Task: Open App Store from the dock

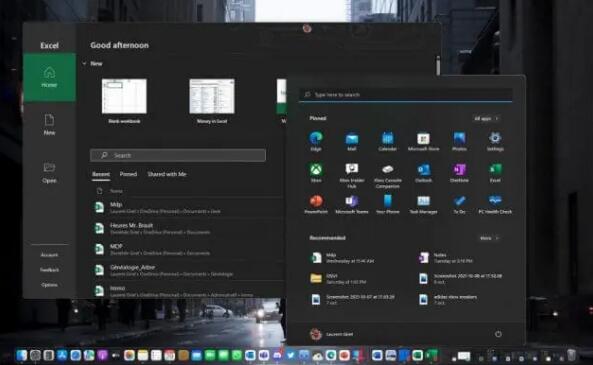Action: [x=62, y=355]
